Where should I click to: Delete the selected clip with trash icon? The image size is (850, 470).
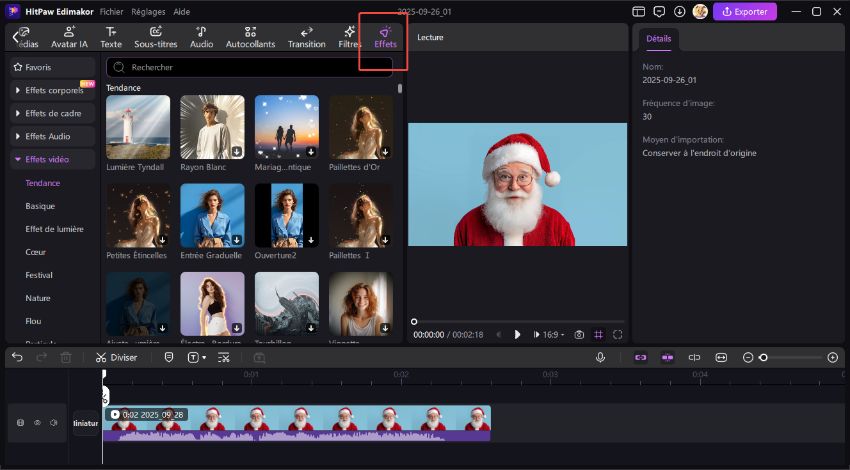coord(66,357)
